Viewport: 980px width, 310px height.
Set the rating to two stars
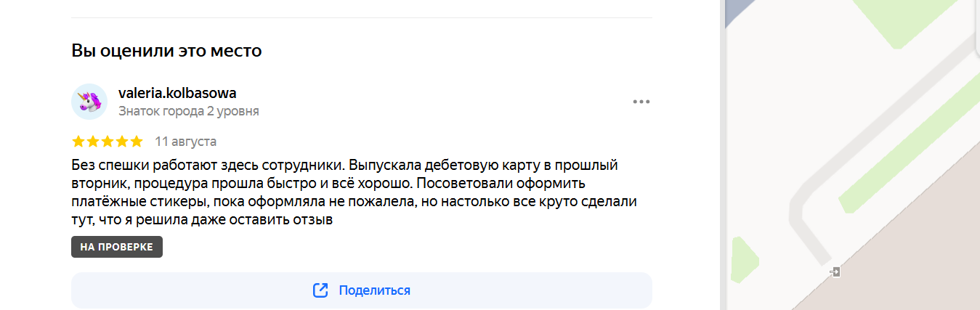pyautogui.click(x=93, y=141)
